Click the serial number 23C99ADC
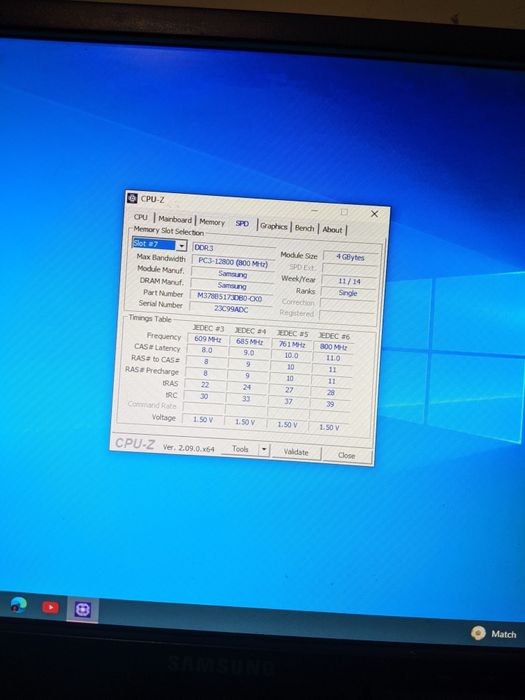 (x=231, y=309)
